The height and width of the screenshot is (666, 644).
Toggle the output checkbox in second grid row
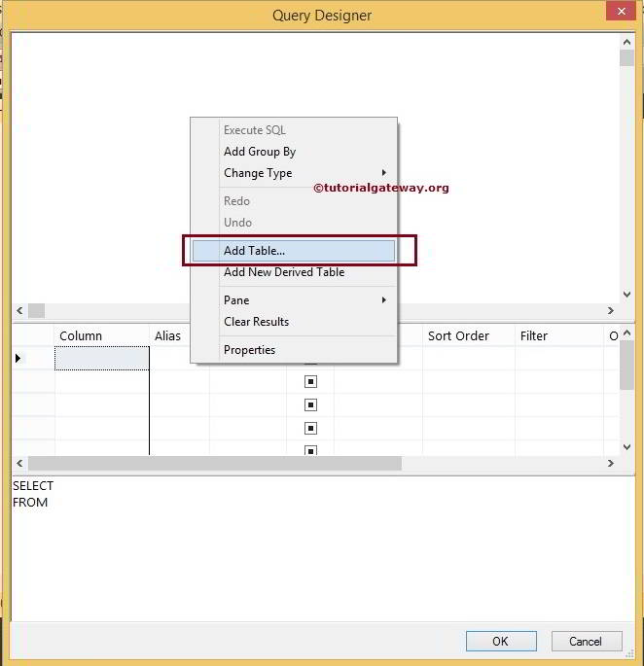tap(310, 381)
